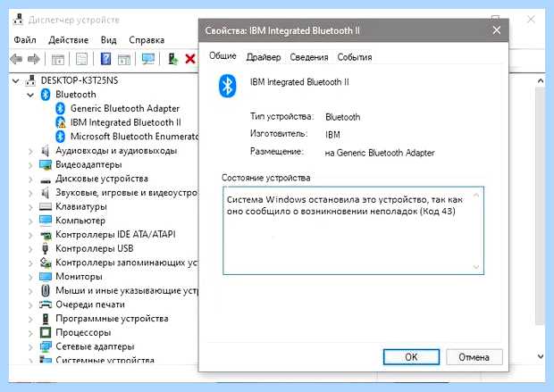
Task: Click the show/hide console tree toolbar icon
Action: coord(58,59)
